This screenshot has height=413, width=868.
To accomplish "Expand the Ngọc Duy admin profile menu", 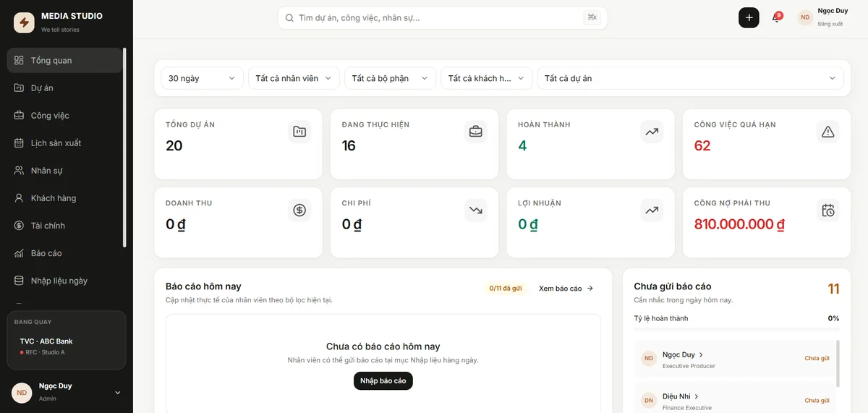I will [x=67, y=392].
